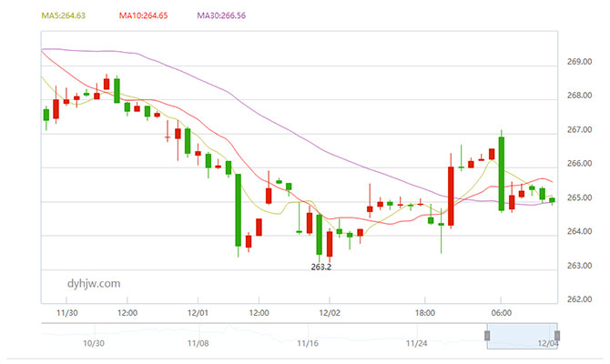Click the 11/08 date in navigator

(198, 343)
